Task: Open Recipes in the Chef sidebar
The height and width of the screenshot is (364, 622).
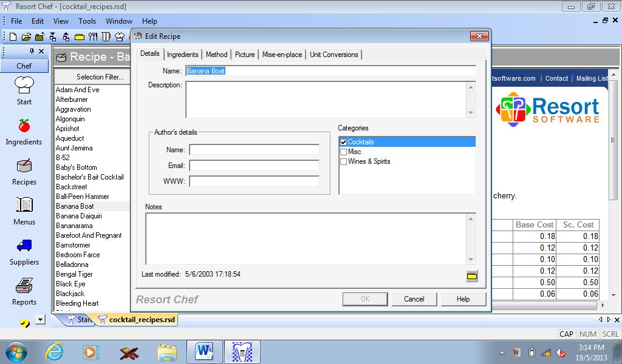Action: [24, 172]
